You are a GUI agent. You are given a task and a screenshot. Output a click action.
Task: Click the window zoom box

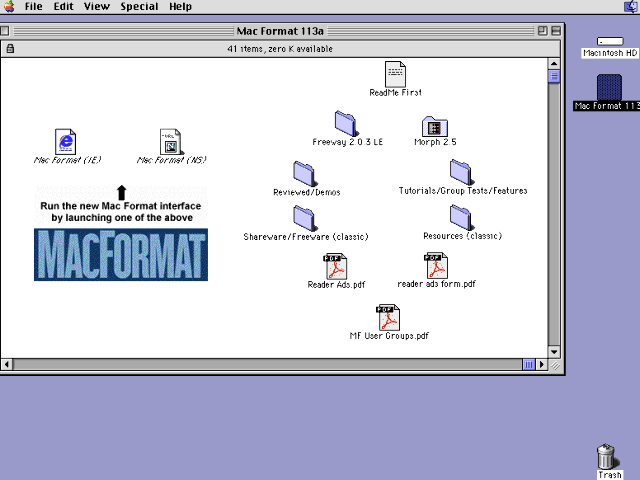[x=542, y=31]
